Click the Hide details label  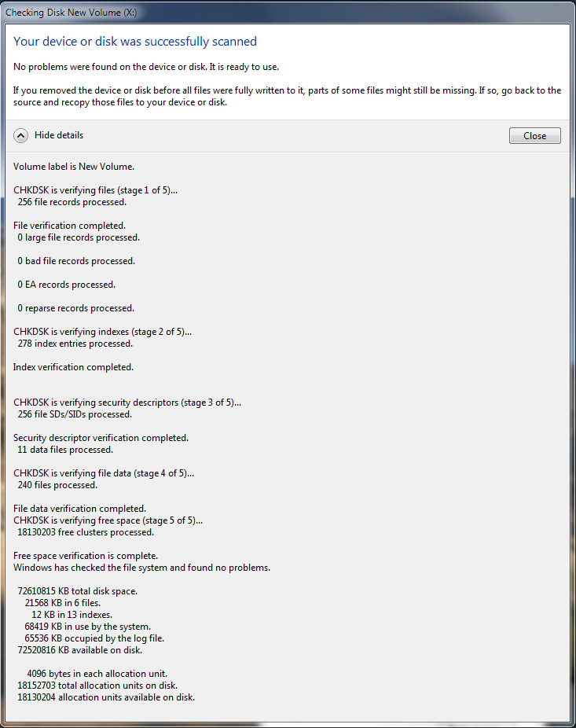(59, 135)
